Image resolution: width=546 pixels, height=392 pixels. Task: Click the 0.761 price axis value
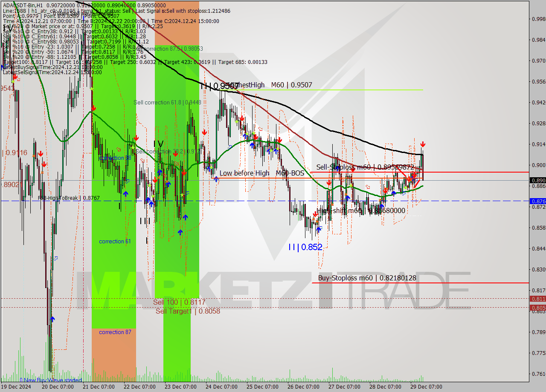click(538, 374)
